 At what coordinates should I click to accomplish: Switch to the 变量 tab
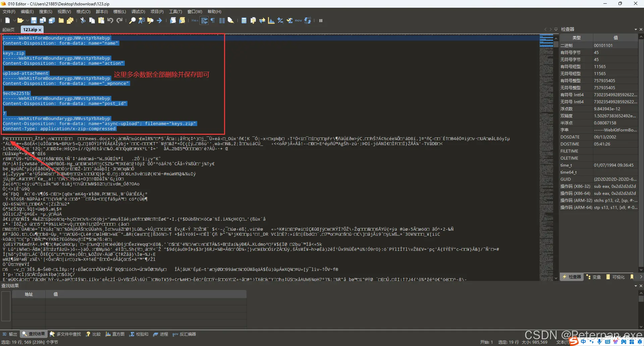pyautogui.click(x=593, y=277)
